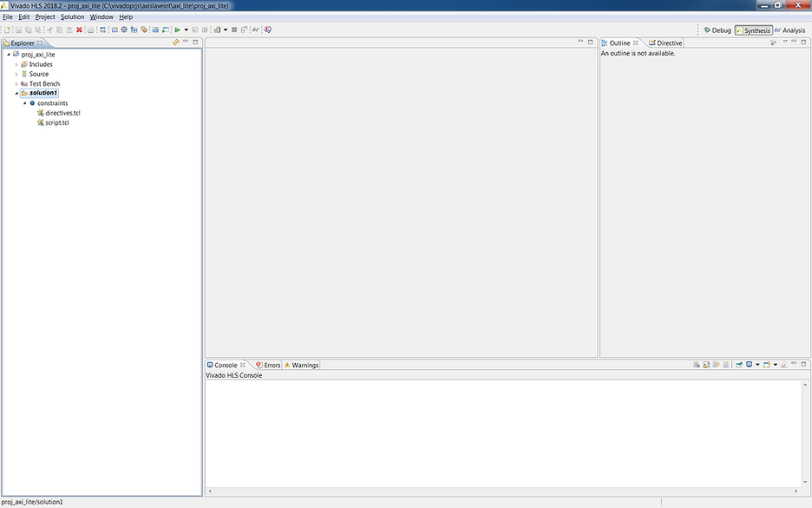The height and width of the screenshot is (508, 812).
Task: Run C Synthesis with the green play icon
Action: [x=177, y=30]
